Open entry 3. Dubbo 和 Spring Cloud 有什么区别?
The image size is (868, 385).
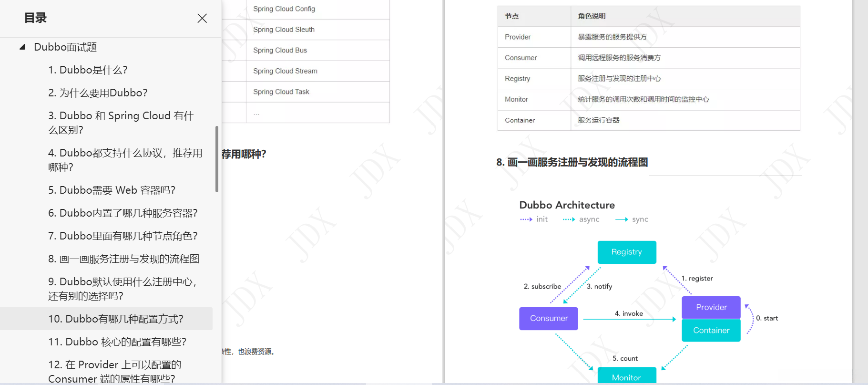click(x=121, y=123)
